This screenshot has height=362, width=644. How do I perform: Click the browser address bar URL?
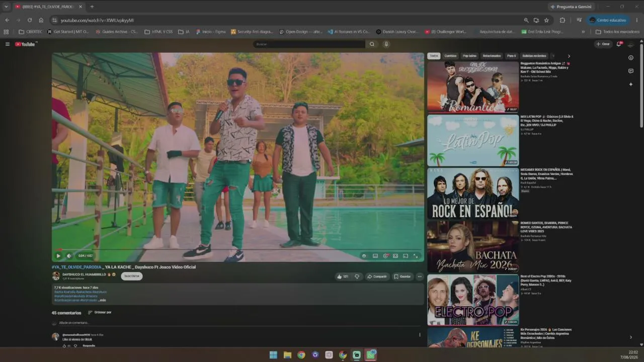click(97, 20)
